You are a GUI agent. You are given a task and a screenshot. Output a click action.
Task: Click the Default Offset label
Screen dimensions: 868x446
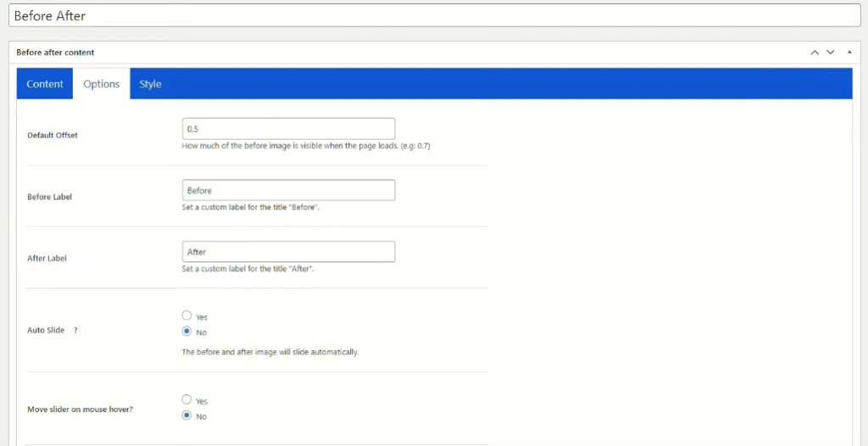(53, 135)
